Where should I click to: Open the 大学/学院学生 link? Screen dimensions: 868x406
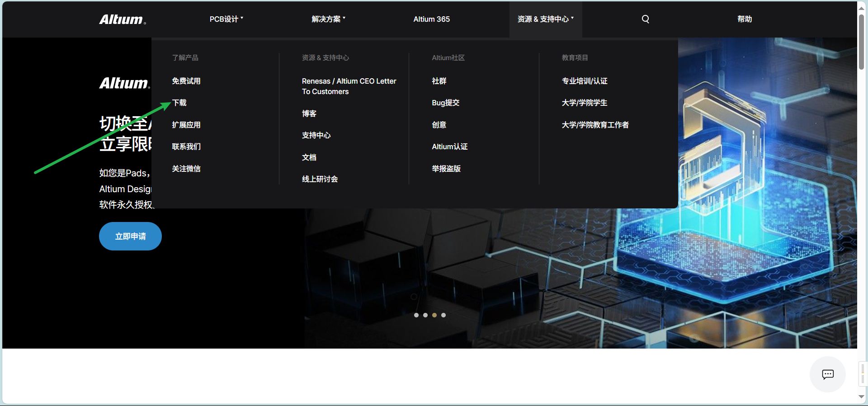pos(585,103)
